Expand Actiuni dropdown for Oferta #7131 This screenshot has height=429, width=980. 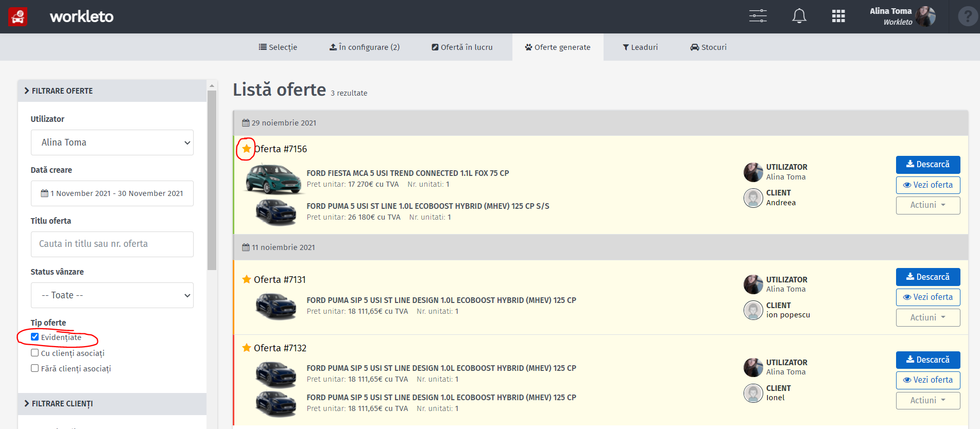click(x=928, y=317)
